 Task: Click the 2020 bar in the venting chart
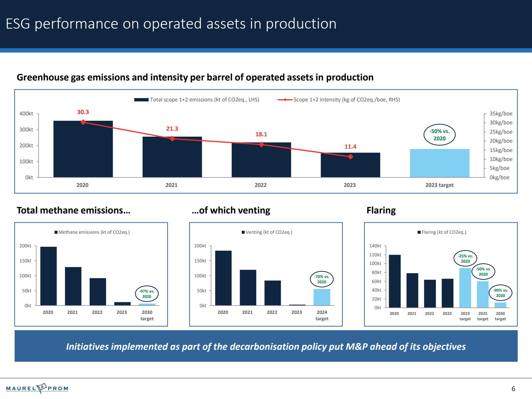coord(223,278)
